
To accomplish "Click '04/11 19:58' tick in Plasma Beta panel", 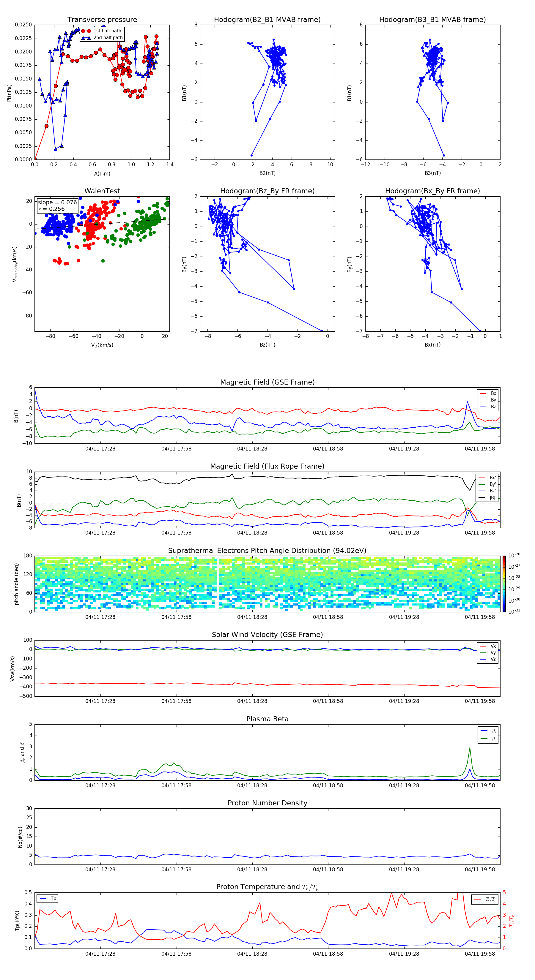I will point(480,785).
